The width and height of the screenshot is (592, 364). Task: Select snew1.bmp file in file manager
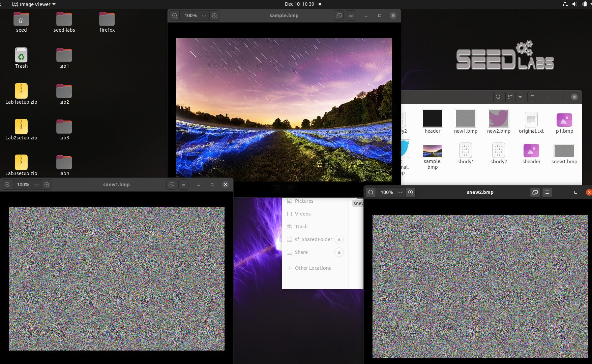(564, 154)
